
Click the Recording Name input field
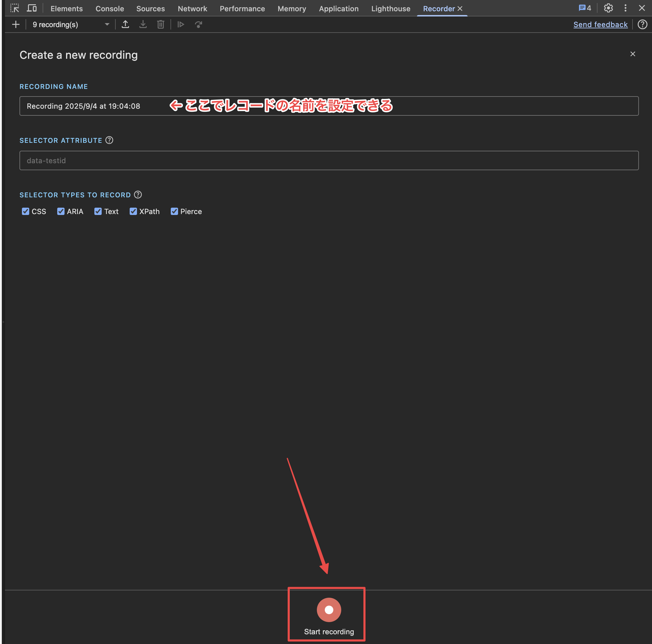(x=329, y=106)
